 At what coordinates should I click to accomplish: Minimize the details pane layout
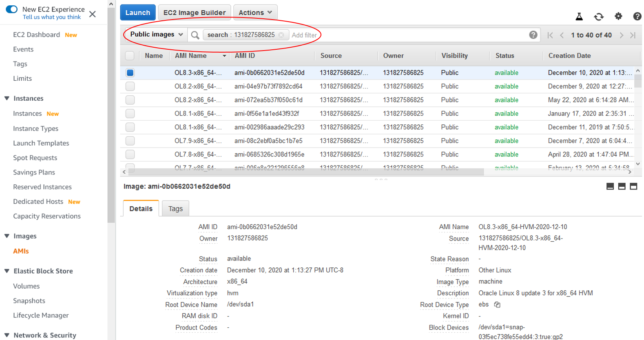tap(610, 186)
